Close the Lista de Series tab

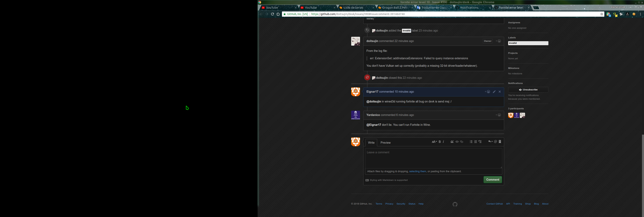[x=373, y=8]
